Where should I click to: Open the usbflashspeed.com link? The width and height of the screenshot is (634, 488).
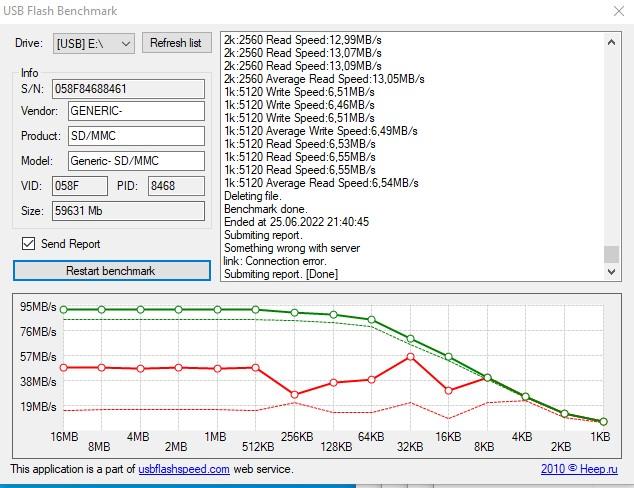pos(184,469)
